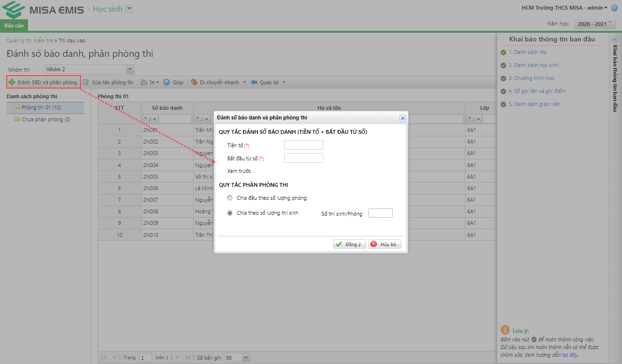Click the cell 2N001
Viewport: 622px width, 364px height.
pyautogui.click(x=168, y=130)
